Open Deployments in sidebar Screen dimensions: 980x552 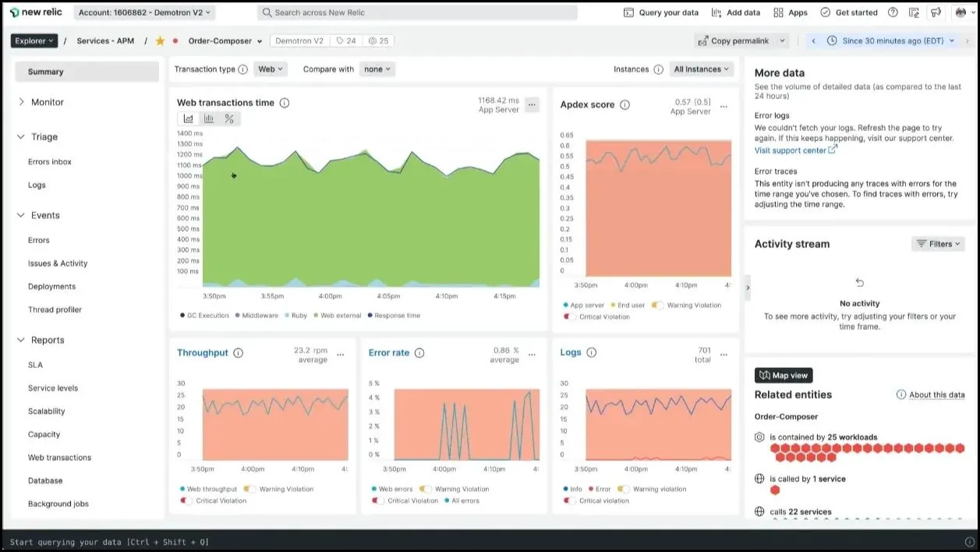coord(51,287)
